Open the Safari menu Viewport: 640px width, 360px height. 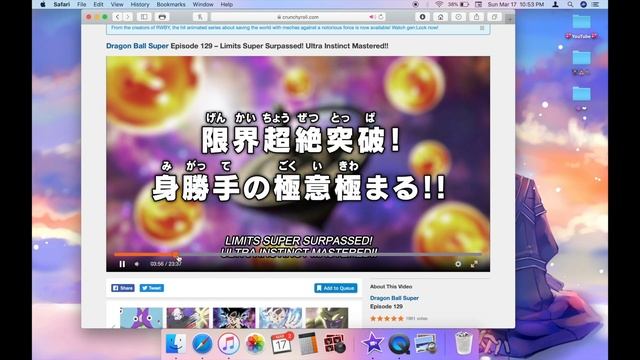62,4
